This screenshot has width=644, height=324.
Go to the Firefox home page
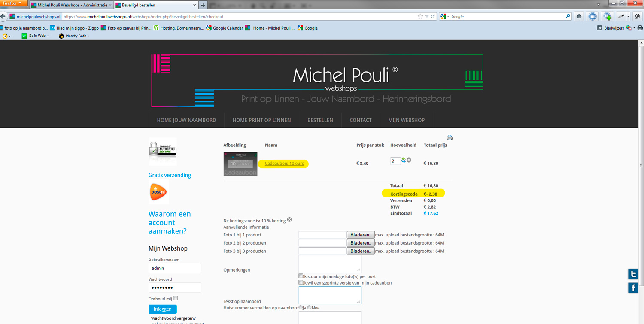tap(579, 16)
